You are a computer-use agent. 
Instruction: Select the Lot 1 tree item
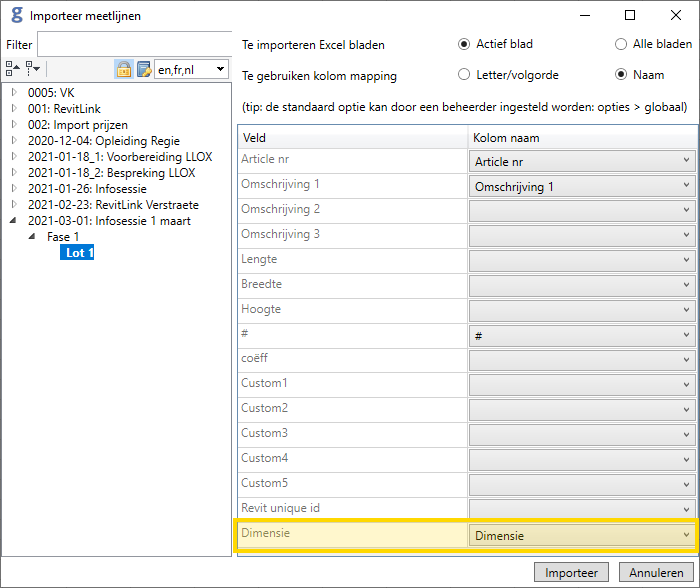(77, 253)
